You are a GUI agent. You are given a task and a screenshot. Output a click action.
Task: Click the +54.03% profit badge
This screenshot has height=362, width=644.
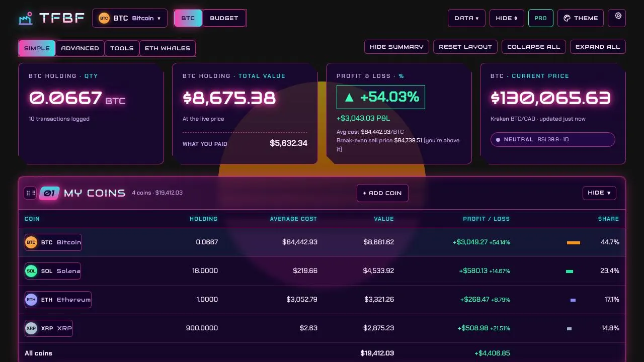click(x=381, y=97)
